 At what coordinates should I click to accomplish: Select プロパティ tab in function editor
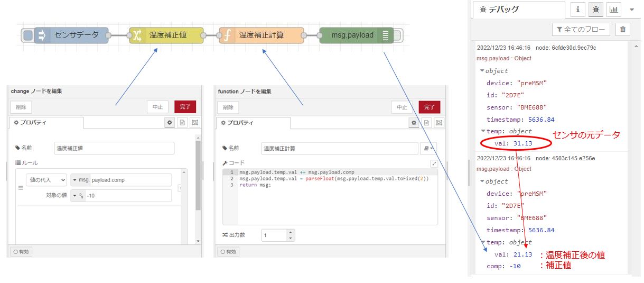[253, 123]
